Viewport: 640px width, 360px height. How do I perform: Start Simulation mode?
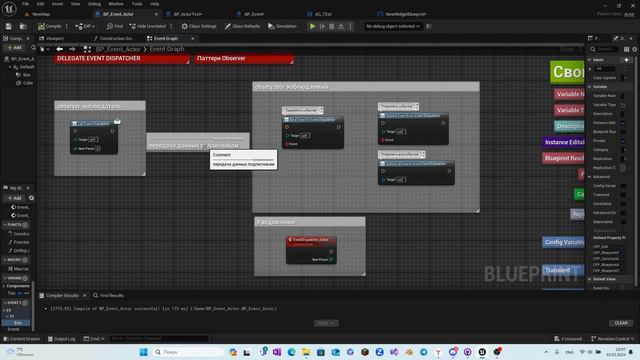[x=282, y=26]
